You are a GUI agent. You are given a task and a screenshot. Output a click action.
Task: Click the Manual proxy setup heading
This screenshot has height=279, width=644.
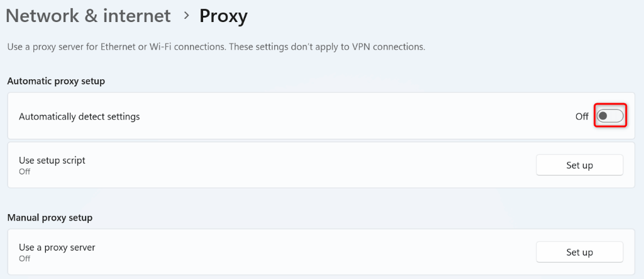50,218
